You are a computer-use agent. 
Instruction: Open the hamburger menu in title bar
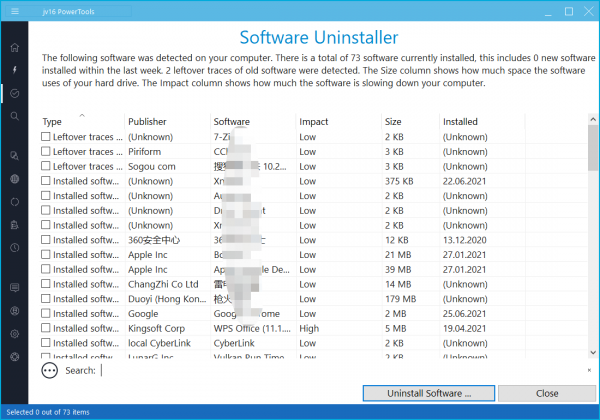(x=15, y=11)
